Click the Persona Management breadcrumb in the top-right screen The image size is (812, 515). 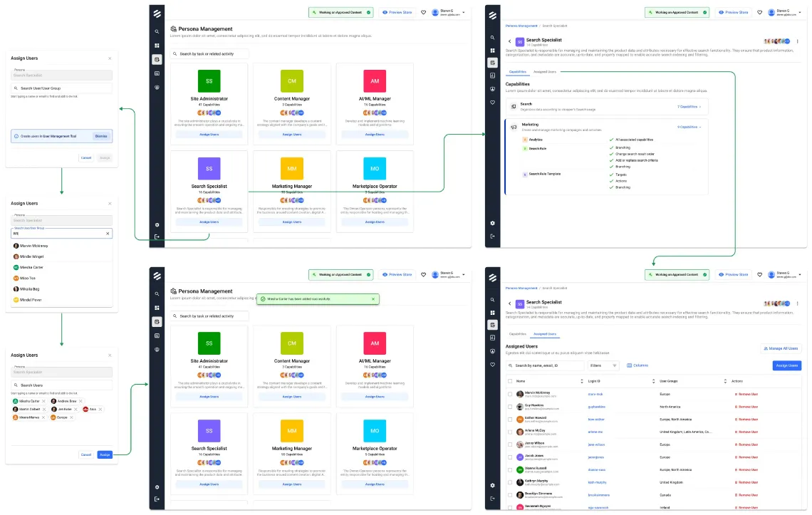point(521,26)
